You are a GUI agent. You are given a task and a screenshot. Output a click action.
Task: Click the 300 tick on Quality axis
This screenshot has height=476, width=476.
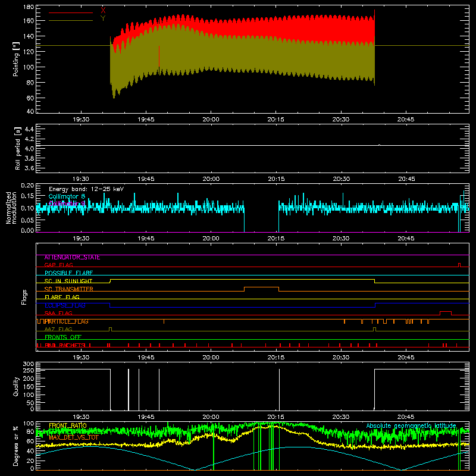click(29, 364)
